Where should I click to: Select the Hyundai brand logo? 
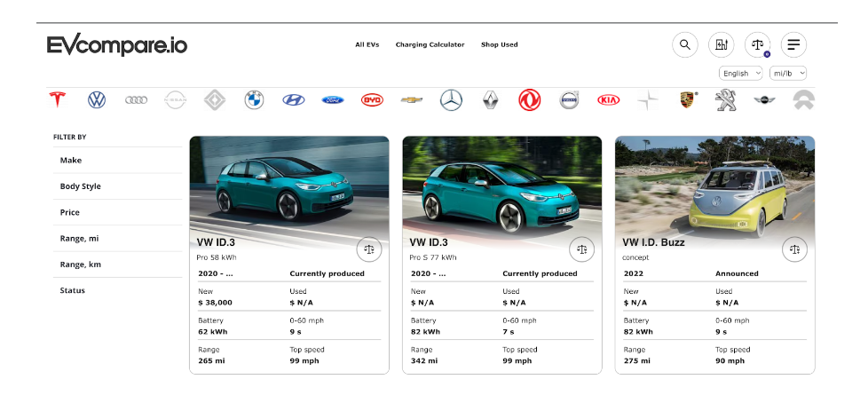click(x=294, y=100)
